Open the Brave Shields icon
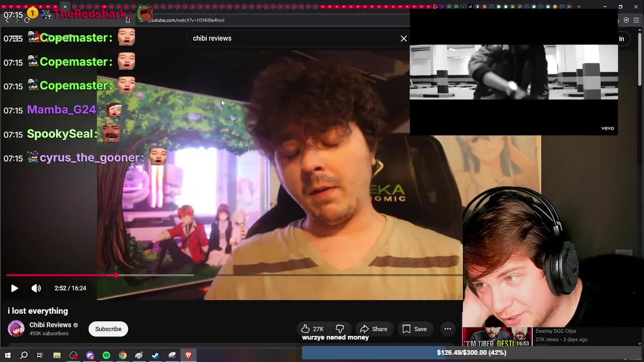Screen dimensions: 644x362 click(626, 20)
